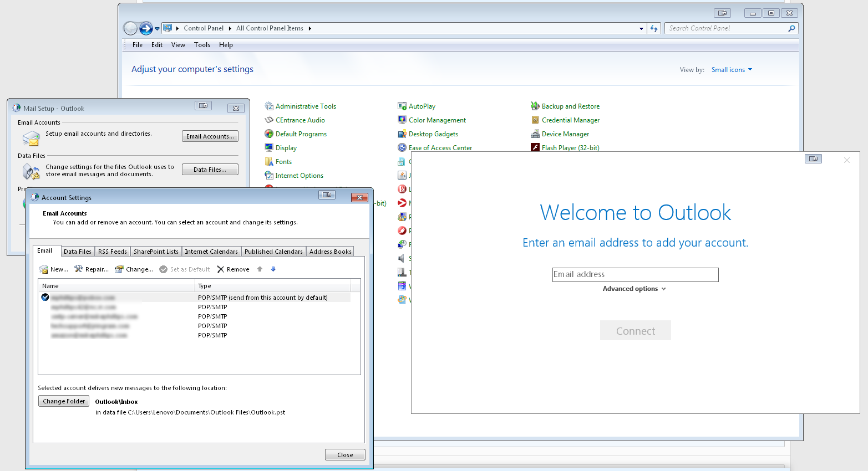The height and width of the screenshot is (471, 868).
Task: Click Close in Account Settings dialog
Action: 345,455
